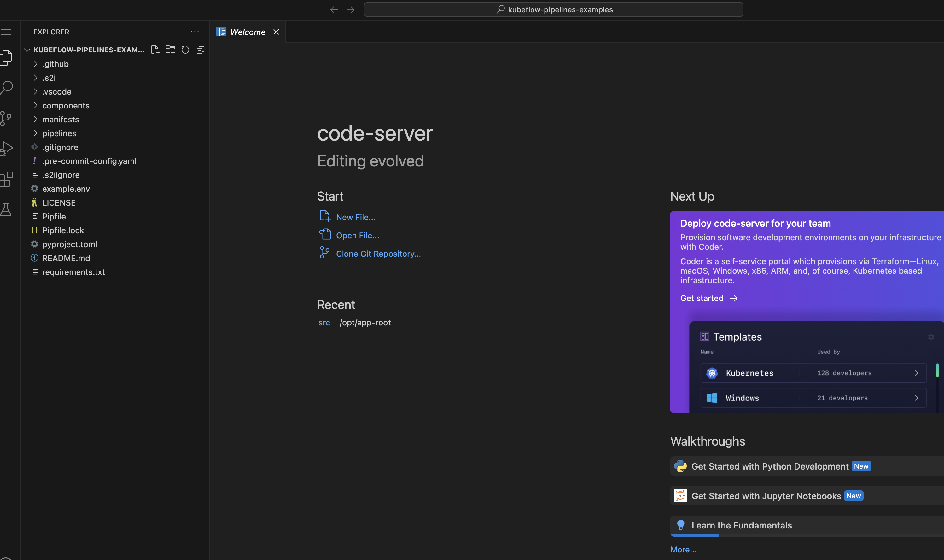This screenshot has width=944, height=560.
Task: Click the EXPLORER panel title
Action: pos(51,32)
